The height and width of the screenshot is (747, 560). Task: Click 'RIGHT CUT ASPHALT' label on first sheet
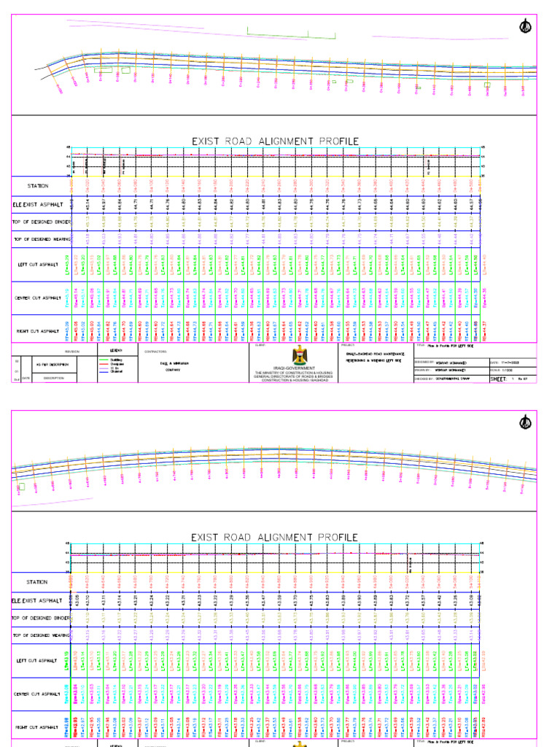(x=38, y=330)
